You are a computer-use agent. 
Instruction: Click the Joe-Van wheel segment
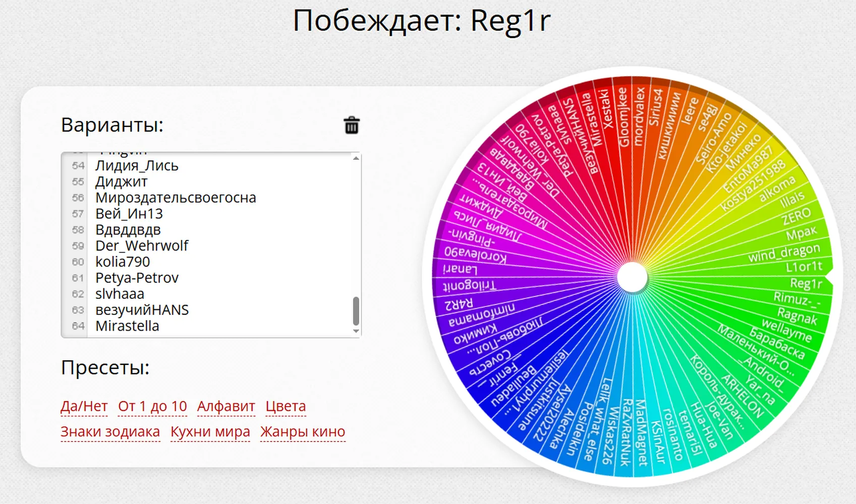719,420
